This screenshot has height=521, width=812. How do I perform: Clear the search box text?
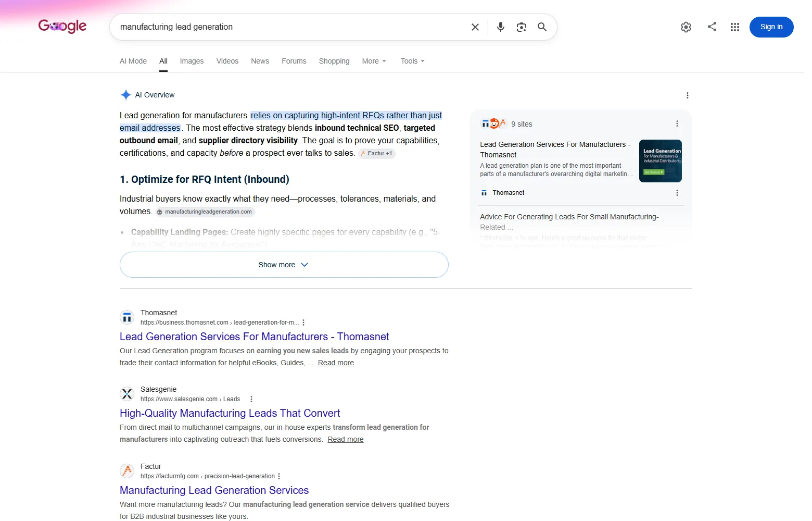475,27
